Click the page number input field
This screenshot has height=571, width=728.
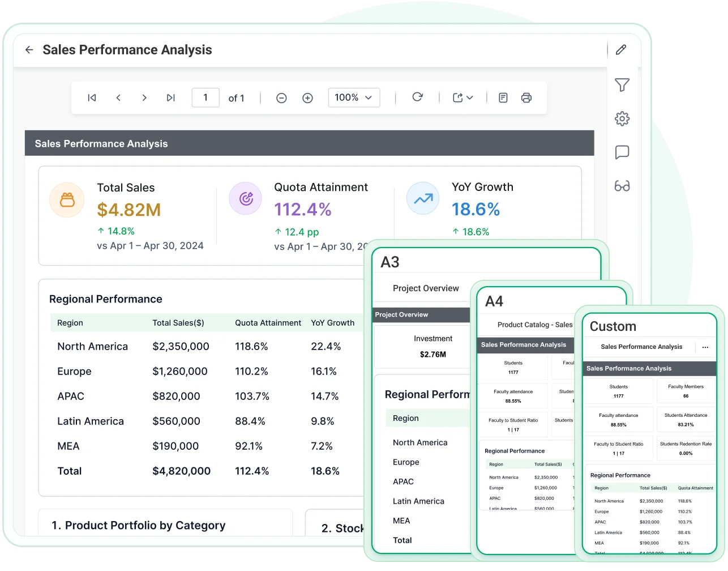(205, 97)
